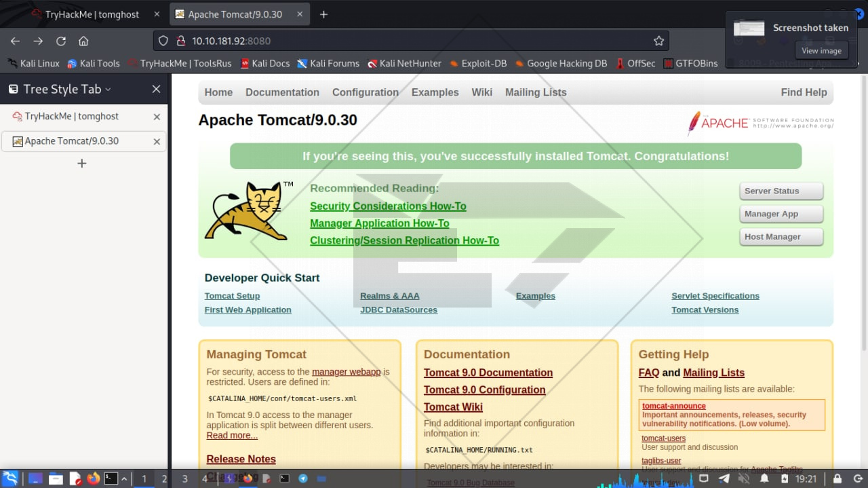The height and width of the screenshot is (488, 868).
Task: Launch the terminal emulator from the panel
Action: pos(111,478)
